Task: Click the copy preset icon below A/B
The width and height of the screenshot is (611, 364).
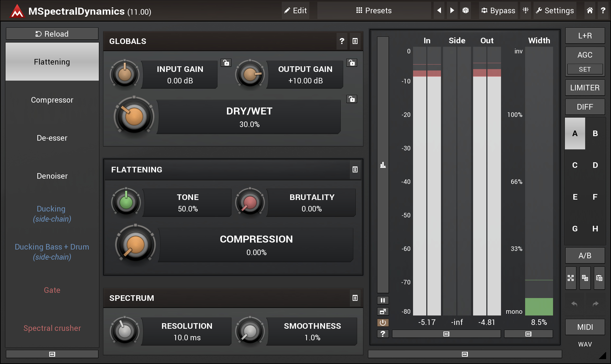Action: 585,278
